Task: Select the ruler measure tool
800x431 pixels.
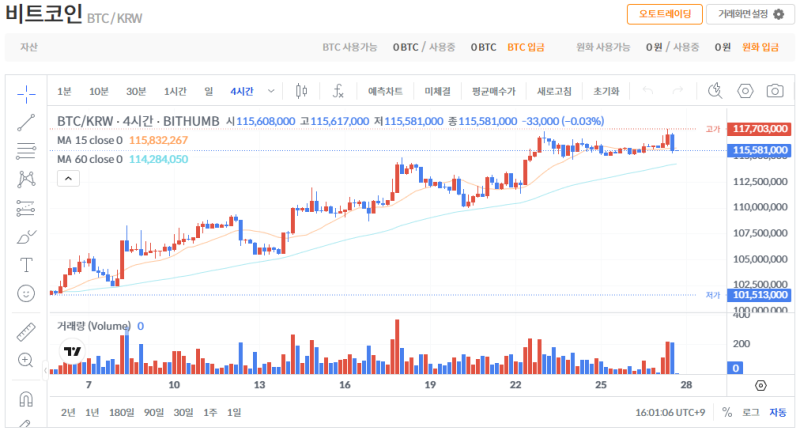Action: pyautogui.click(x=26, y=332)
